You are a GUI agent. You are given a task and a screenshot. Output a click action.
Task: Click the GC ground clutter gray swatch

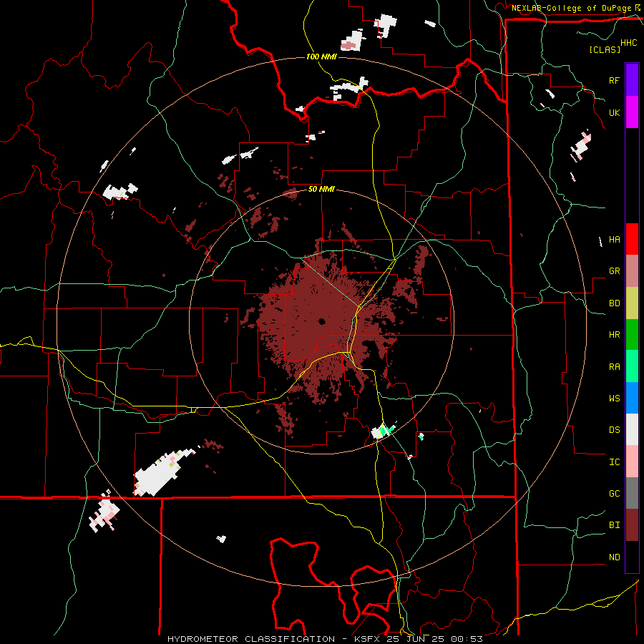pos(632,493)
